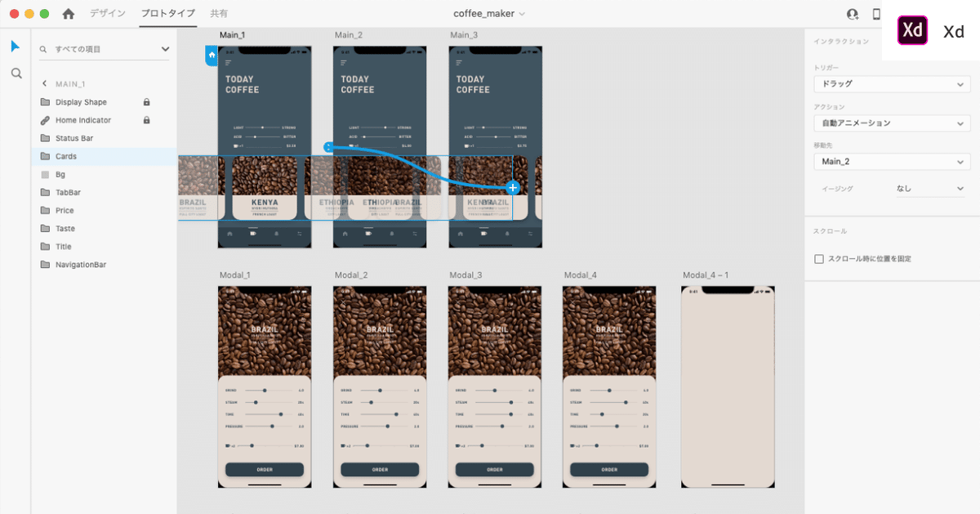The height and width of the screenshot is (514, 980).
Task: Click the layers search magnifier icon
Action: point(43,50)
